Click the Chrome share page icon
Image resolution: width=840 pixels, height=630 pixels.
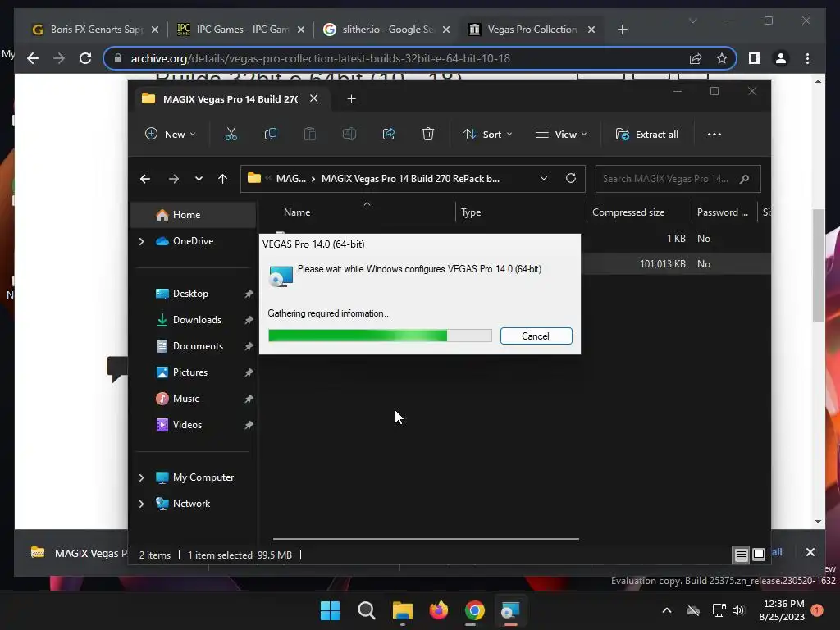(x=696, y=58)
